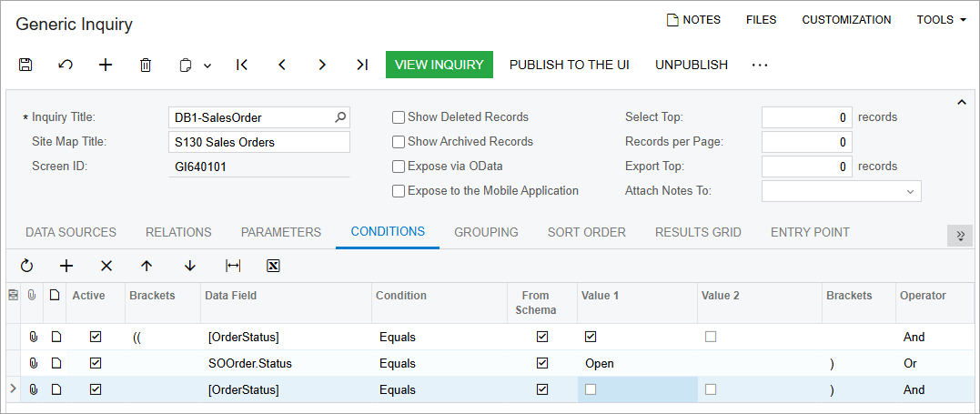
Task: Export conditions to Excel icon
Action: 273,266
